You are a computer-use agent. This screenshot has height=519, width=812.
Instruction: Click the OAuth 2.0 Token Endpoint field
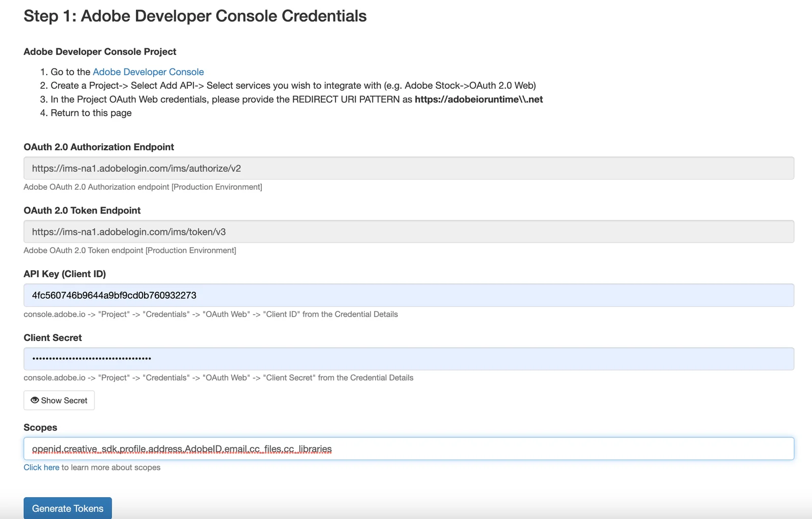[x=409, y=231]
